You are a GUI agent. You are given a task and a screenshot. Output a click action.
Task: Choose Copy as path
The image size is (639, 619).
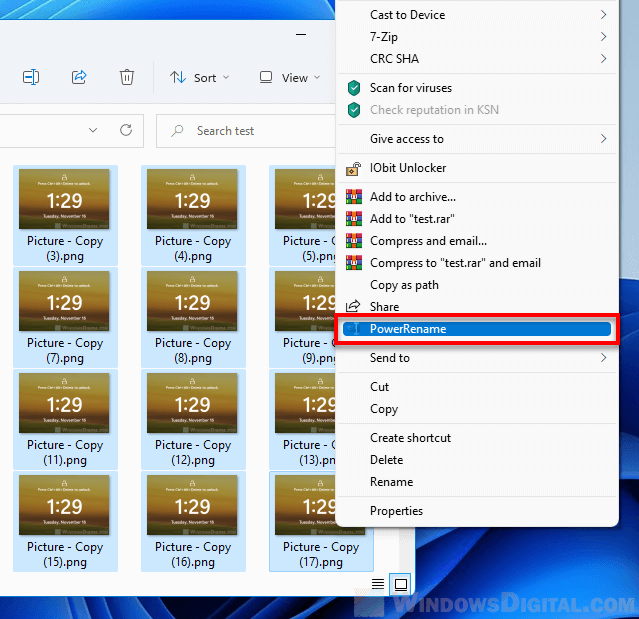(x=477, y=285)
